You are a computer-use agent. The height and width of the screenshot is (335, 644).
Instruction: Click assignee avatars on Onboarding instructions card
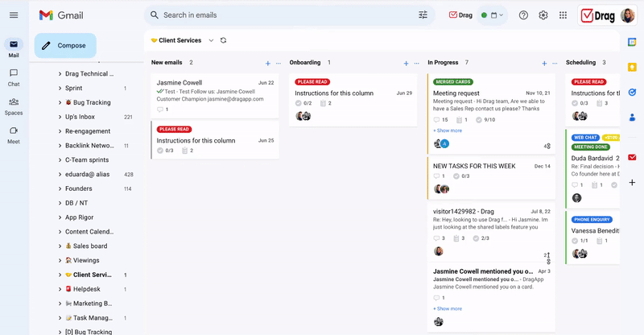click(303, 116)
